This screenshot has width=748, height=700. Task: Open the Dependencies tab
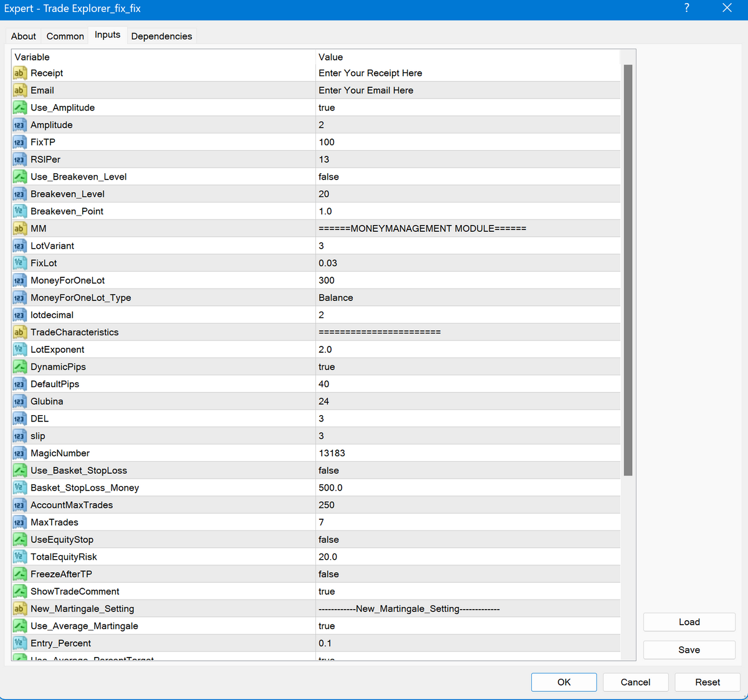pyautogui.click(x=161, y=36)
